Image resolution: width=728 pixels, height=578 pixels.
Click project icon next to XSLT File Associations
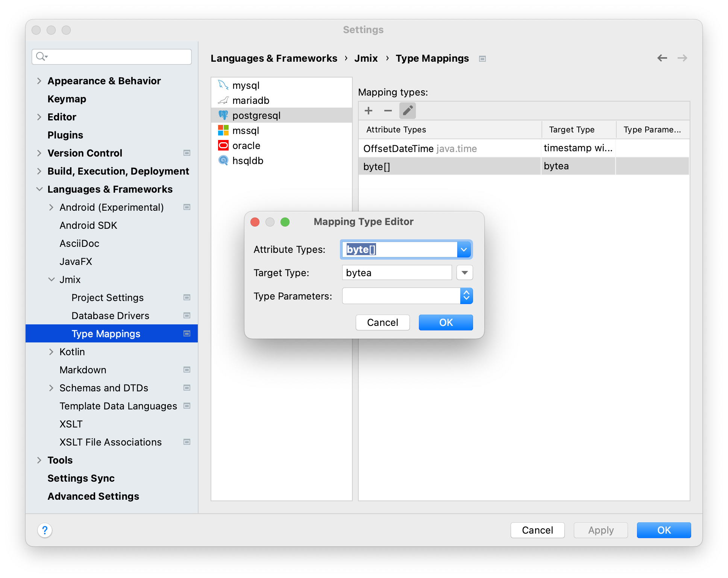tap(187, 442)
